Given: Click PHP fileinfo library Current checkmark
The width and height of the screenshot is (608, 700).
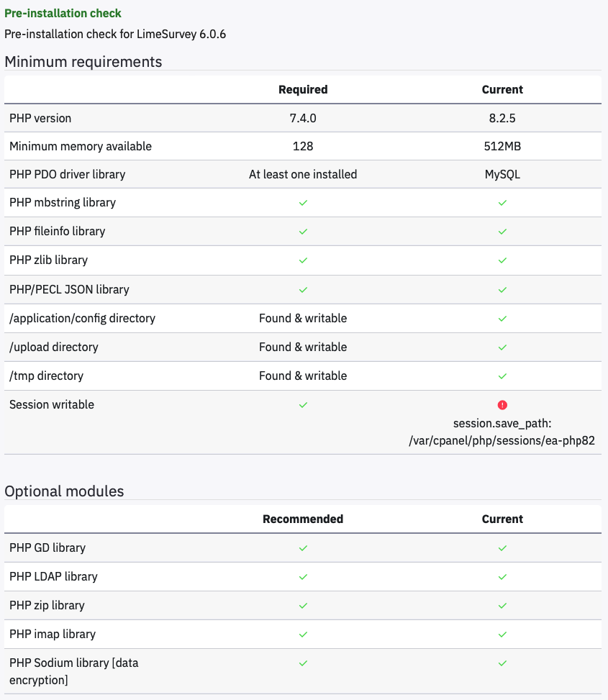Looking at the screenshot, I should point(502,232).
